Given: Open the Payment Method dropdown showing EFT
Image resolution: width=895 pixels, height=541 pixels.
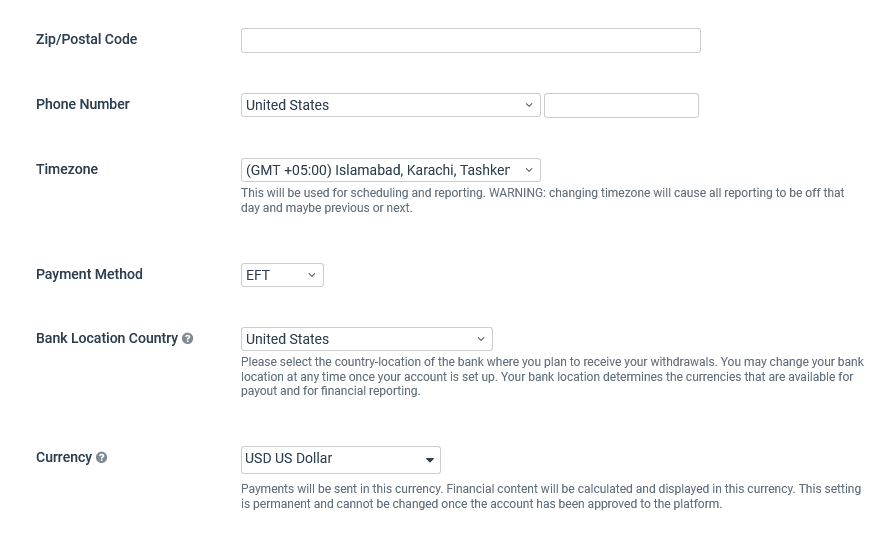Looking at the screenshot, I should pos(282,275).
